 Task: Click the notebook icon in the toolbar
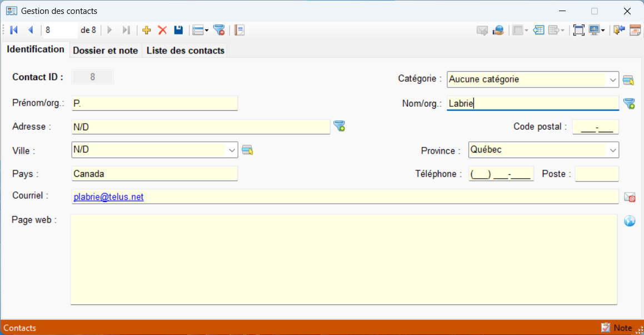(x=239, y=30)
